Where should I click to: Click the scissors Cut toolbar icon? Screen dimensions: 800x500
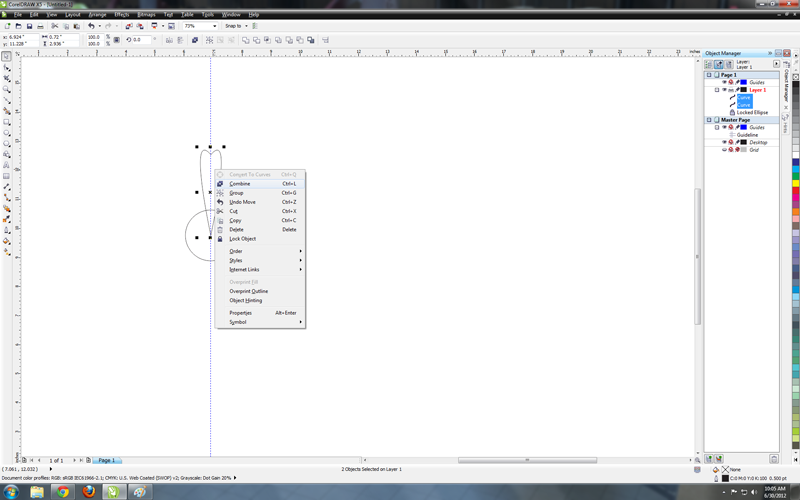pos(55,26)
